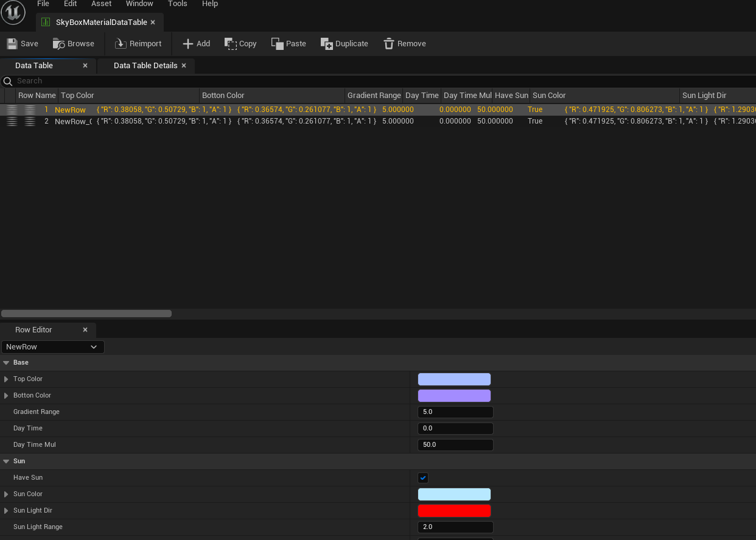Click the Unreal Engine logo icon
This screenshot has height=540, width=756.
pyautogui.click(x=13, y=13)
